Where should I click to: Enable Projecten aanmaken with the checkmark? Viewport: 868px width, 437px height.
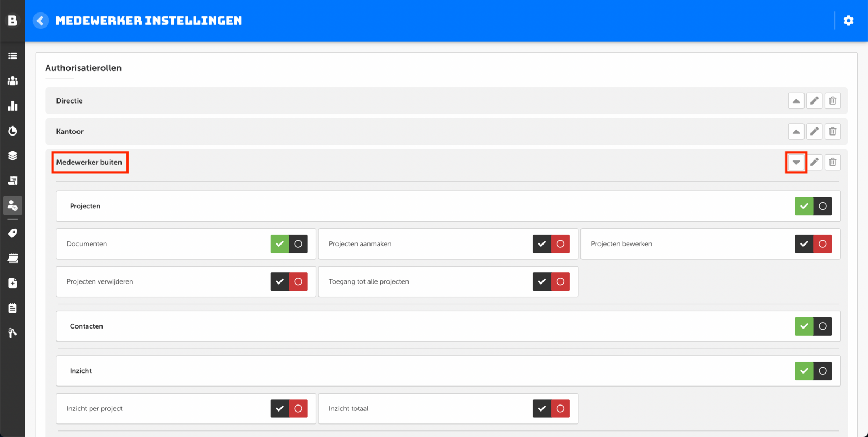(x=542, y=244)
